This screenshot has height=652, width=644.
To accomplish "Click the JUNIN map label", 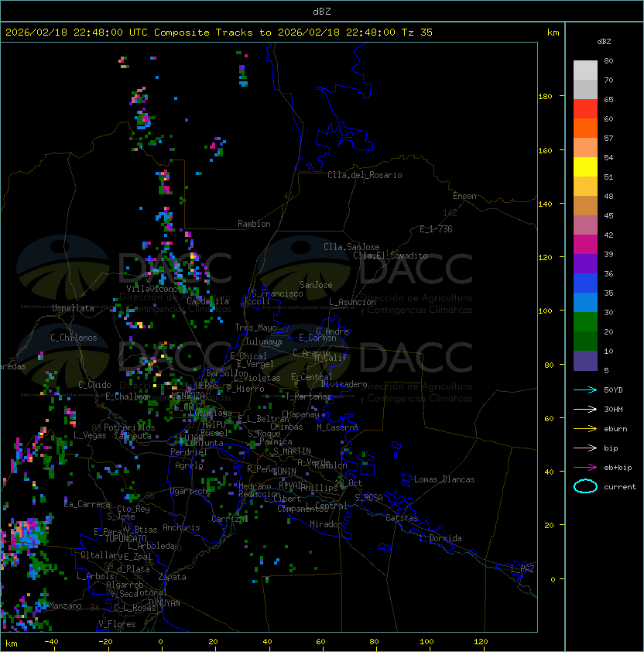I will [x=285, y=471].
